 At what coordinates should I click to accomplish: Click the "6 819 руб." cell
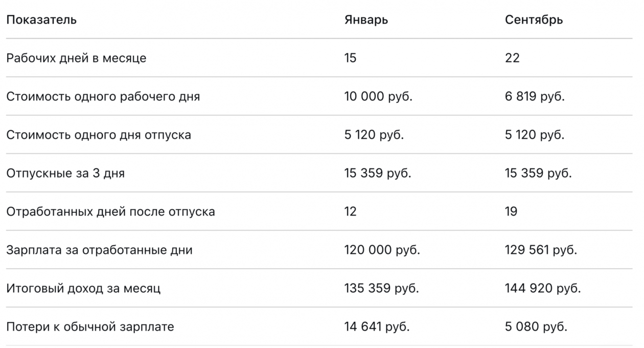point(535,96)
